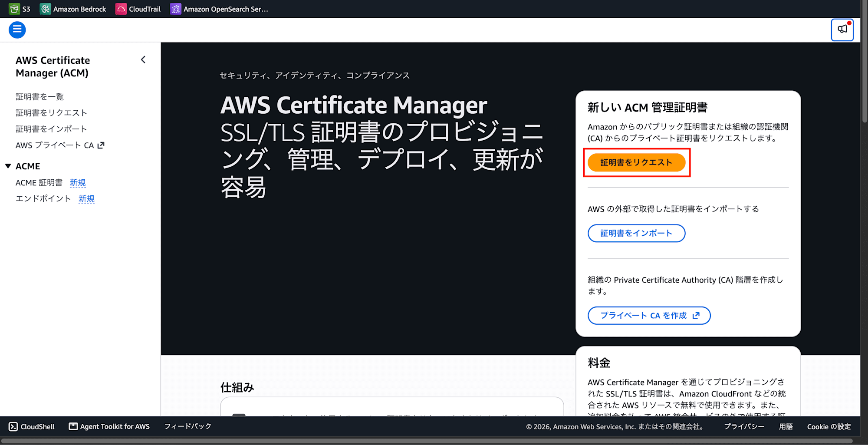Viewport: 868px width, 445px height.
Task: Open フィードバック in the footer
Action: click(x=187, y=426)
